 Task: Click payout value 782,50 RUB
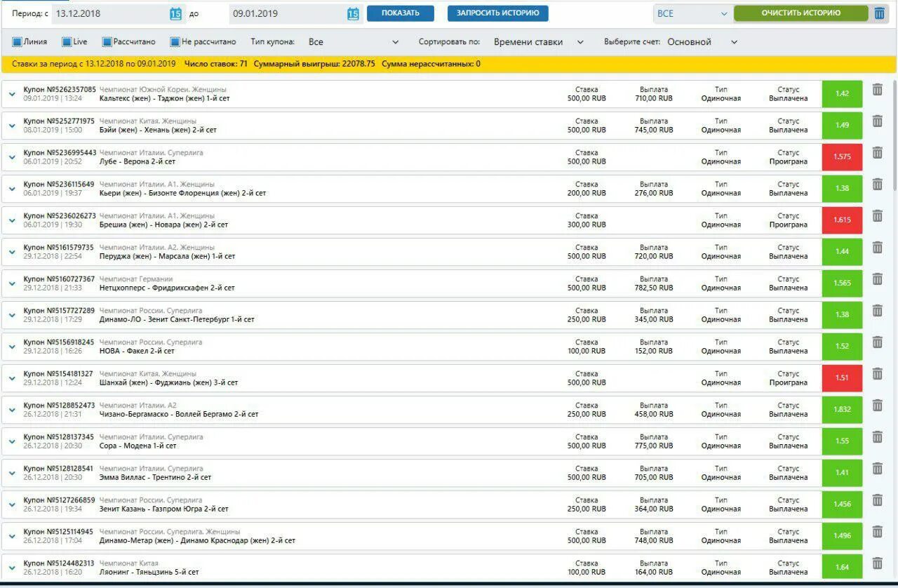coord(654,288)
